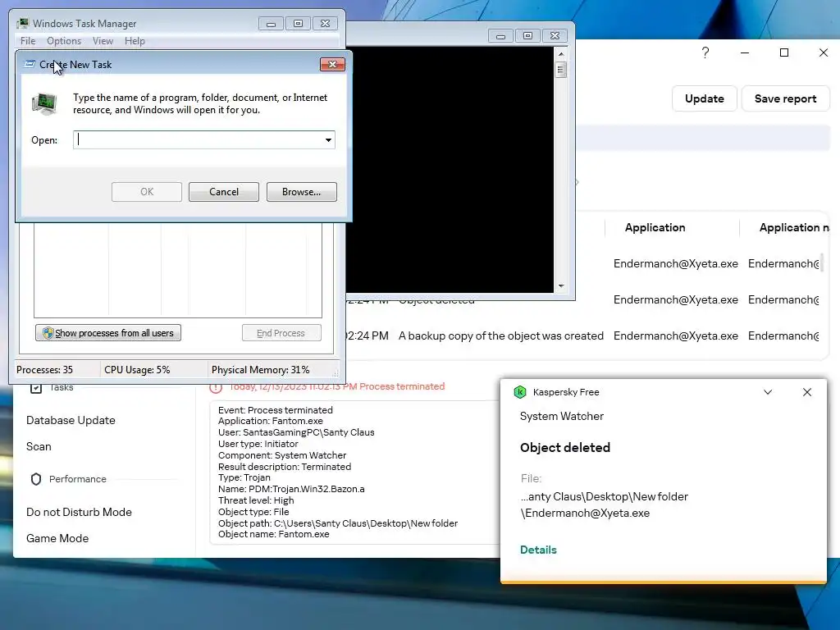The image size is (840, 630).
Task: Open the Options menu in Task Manager
Action: click(x=64, y=41)
